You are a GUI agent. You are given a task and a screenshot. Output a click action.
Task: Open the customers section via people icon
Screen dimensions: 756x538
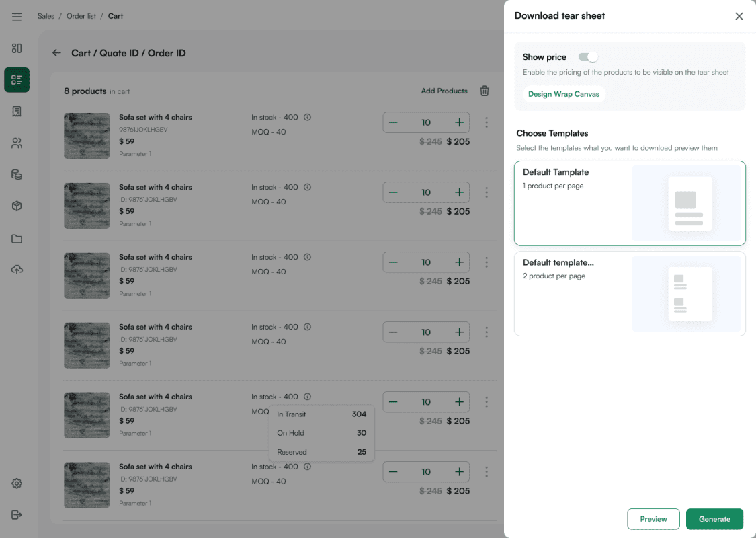16,143
